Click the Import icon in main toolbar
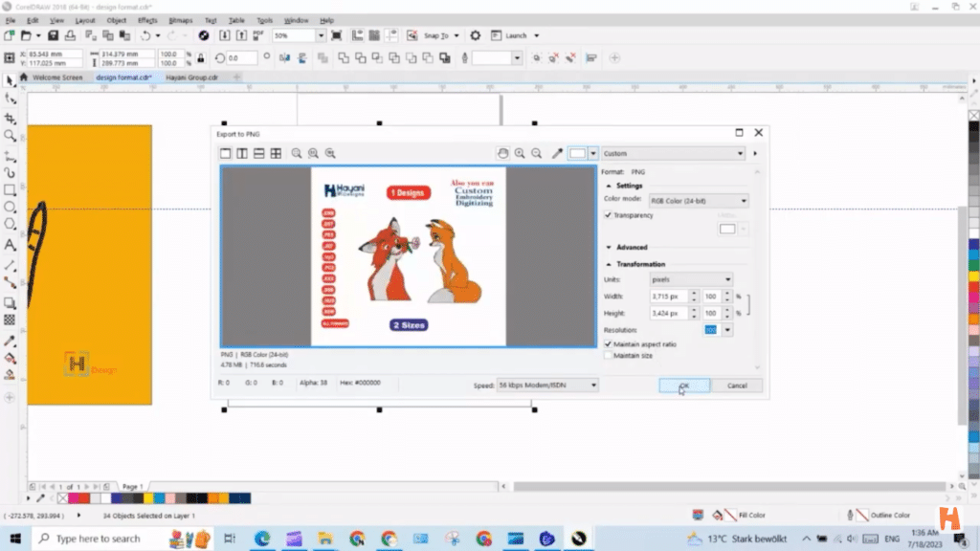 point(224,35)
